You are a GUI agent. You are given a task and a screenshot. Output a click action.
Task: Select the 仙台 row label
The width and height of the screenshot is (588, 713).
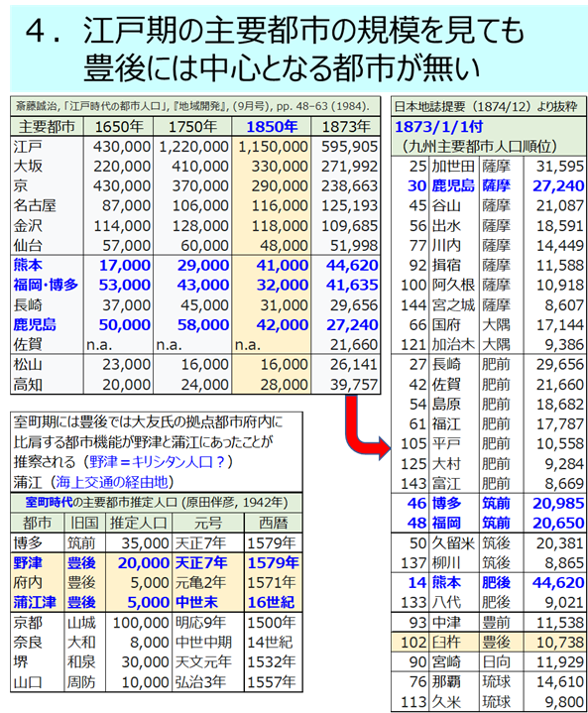28,246
